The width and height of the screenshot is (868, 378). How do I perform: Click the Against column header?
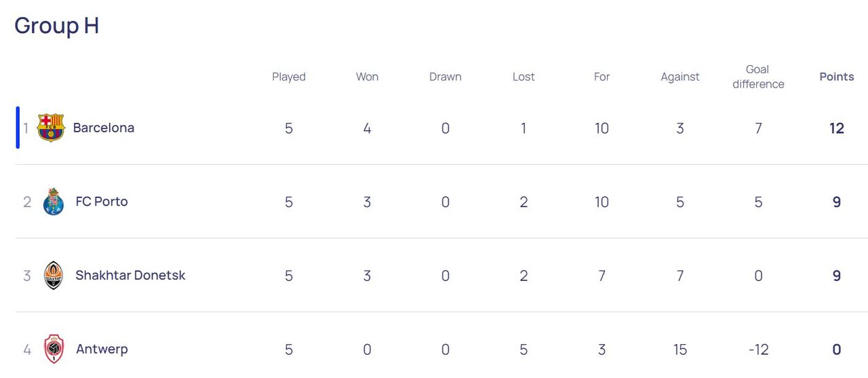tap(680, 77)
